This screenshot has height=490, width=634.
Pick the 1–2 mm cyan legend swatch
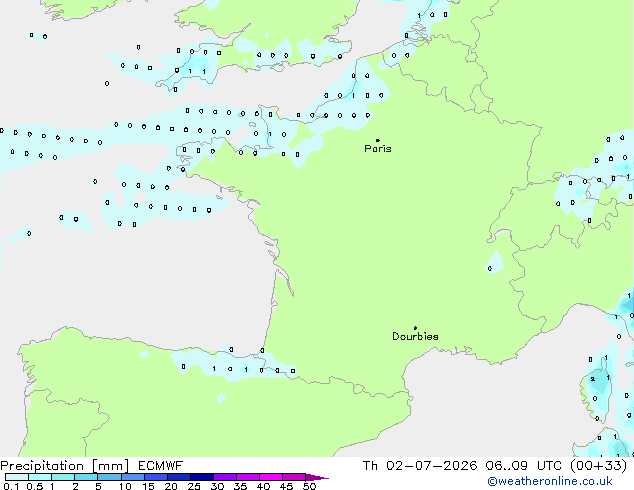[63, 477]
